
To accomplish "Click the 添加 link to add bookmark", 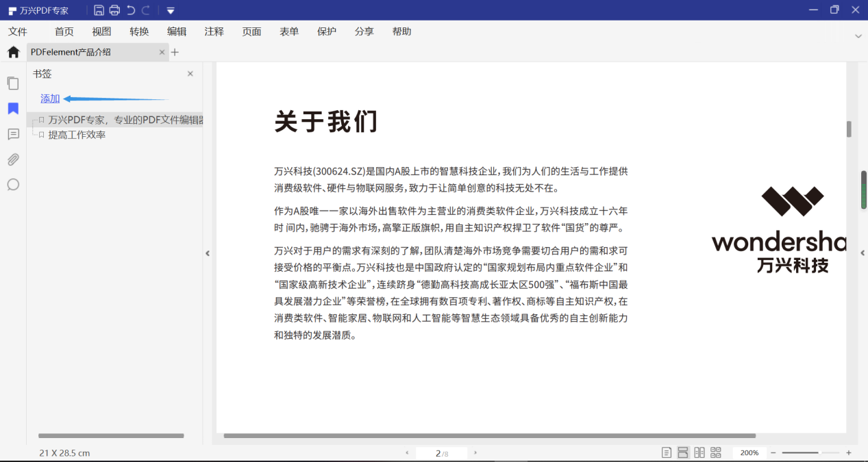I will coord(50,99).
